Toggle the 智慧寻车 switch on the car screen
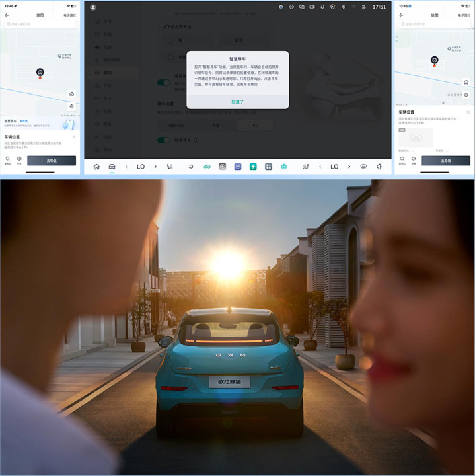The height and width of the screenshot is (476, 475). (x=163, y=140)
